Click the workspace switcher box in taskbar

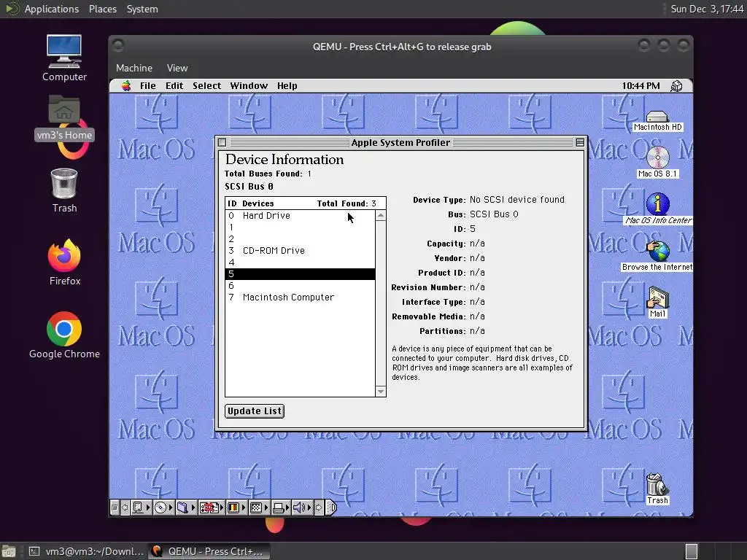pos(692,551)
